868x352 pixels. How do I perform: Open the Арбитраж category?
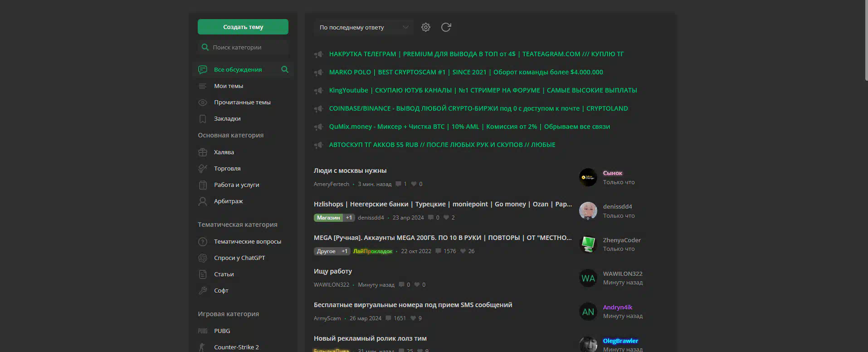[229, 201]
